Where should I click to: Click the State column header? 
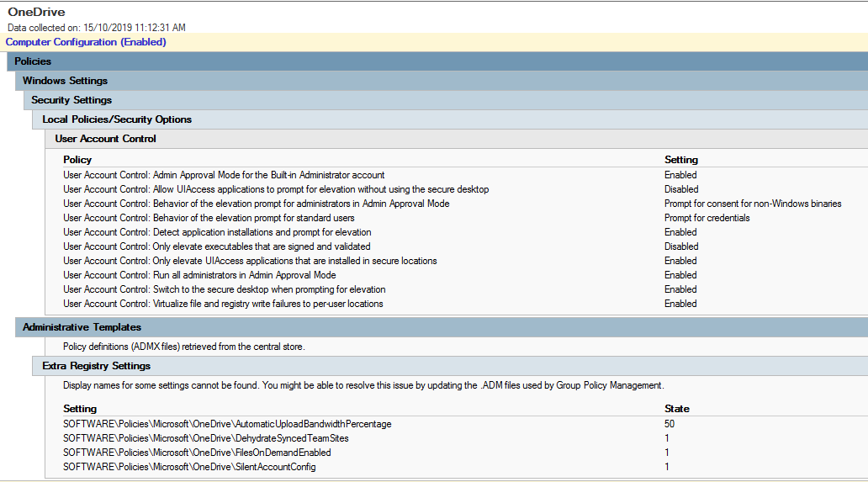(676, 409)
